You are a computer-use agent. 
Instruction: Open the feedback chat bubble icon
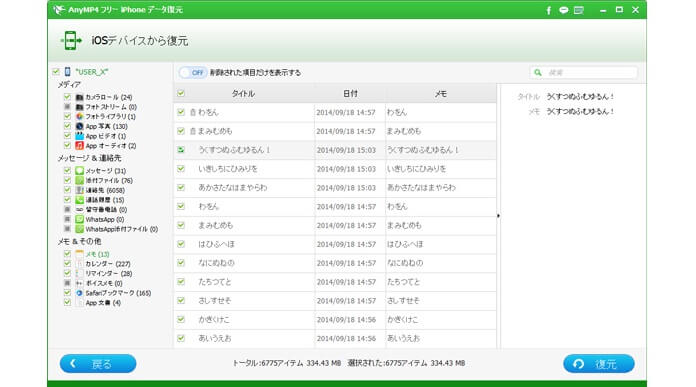click(x=564, y=10)
